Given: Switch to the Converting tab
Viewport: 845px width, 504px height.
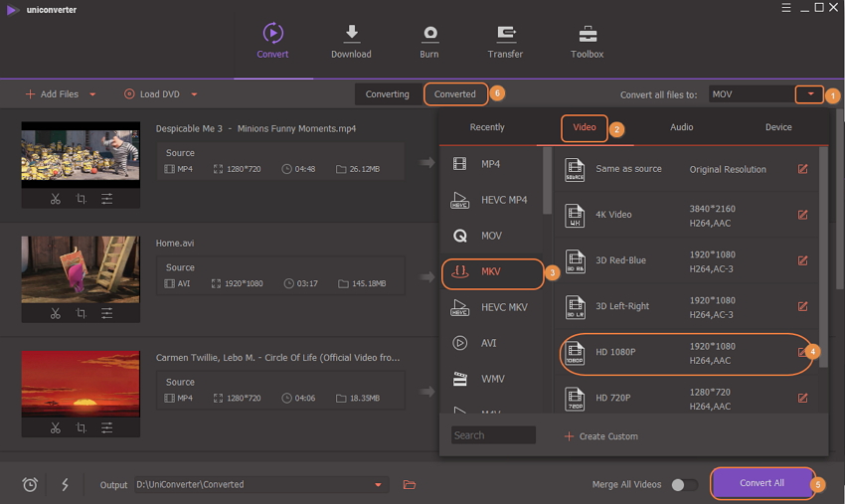Looking at the screenshot, I should point(387,94).
